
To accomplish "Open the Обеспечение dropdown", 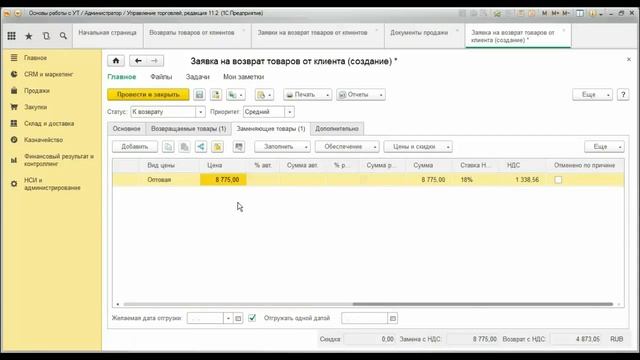I will point(347,147).
